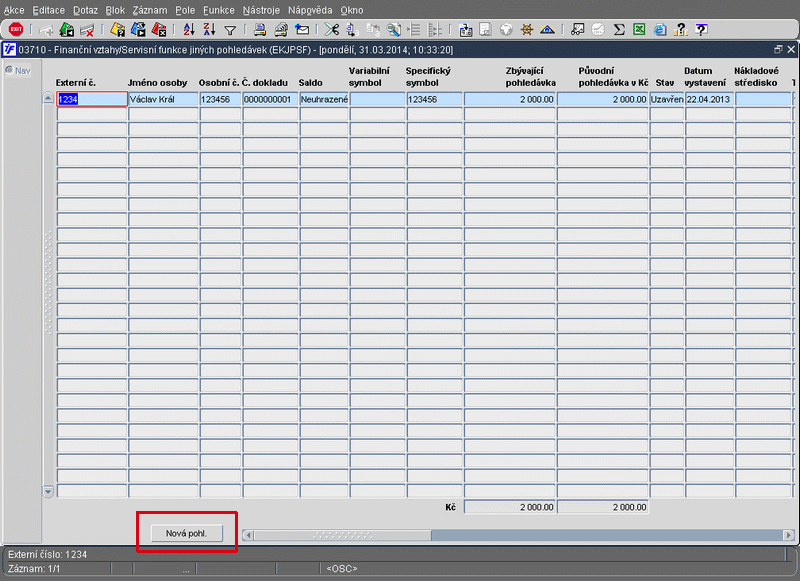Click the green save-record toolbar icon

point(66,30)
